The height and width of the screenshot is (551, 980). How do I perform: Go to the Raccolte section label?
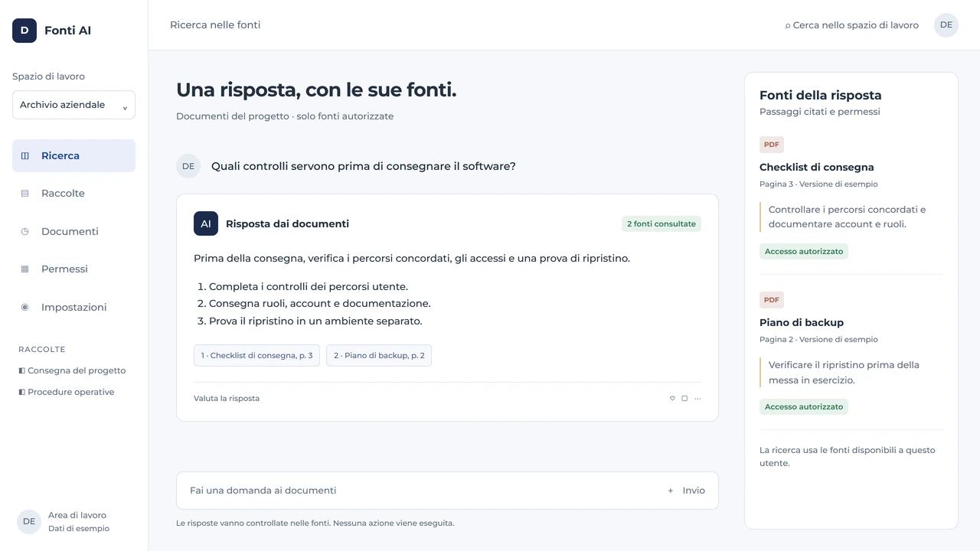pyautogui.click(x=63, y=194)
